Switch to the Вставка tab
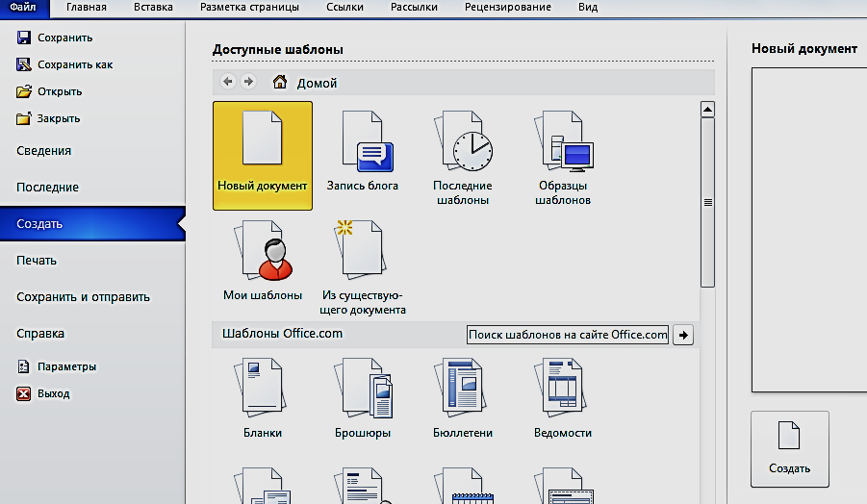 [x=153, y=7]
